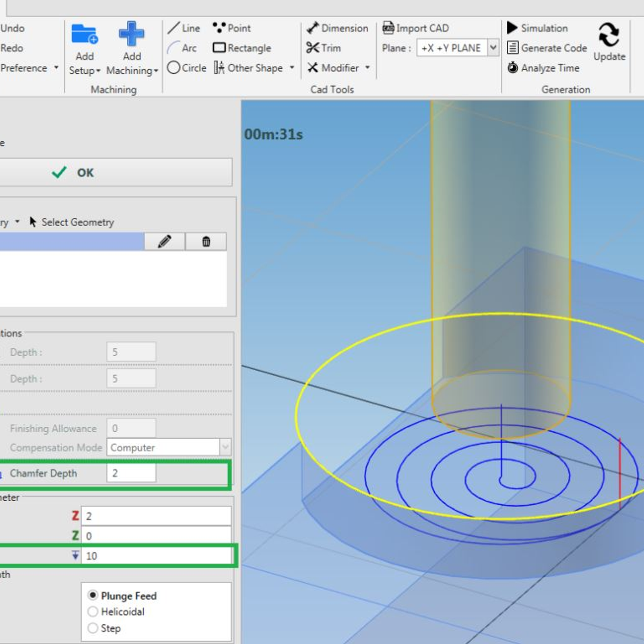Select Step radio option
The image size is (644, 644).
coord(93,628)
